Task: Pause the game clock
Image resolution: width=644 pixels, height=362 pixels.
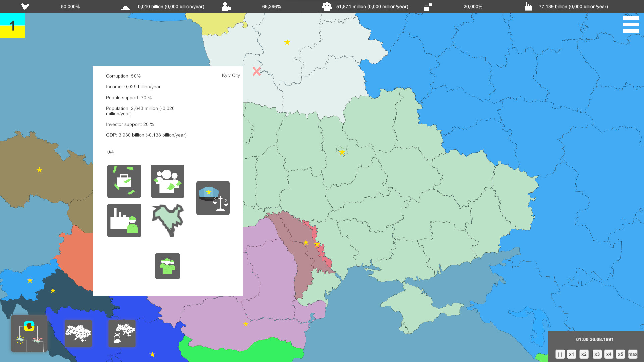Action: click(x=560, y=354)
